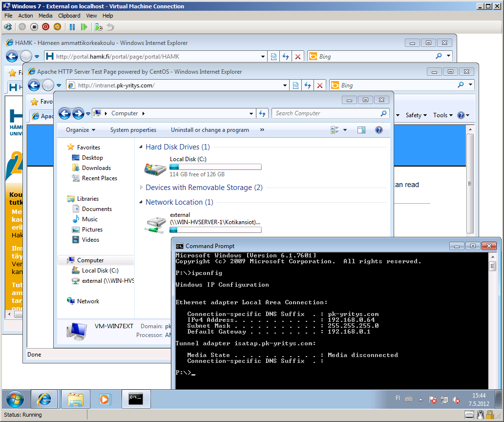504x422 pixels.
Task: Open the Organize dropdown
Action: point(81,130)
